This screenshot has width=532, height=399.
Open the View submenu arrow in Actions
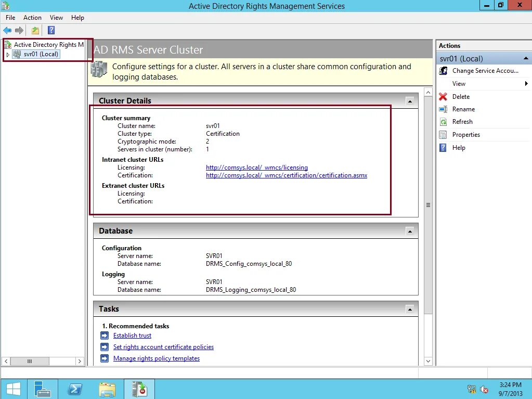(x=526, y=83)
